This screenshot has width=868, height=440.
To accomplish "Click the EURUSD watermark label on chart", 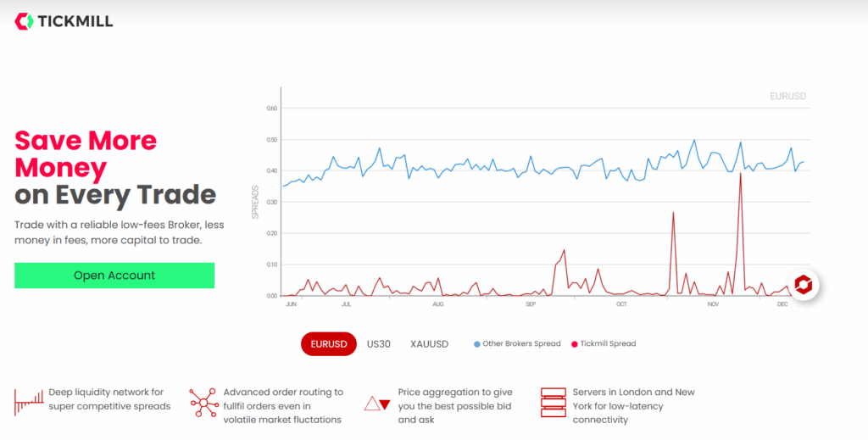I will pyautogui.click(x=787, y=97).
